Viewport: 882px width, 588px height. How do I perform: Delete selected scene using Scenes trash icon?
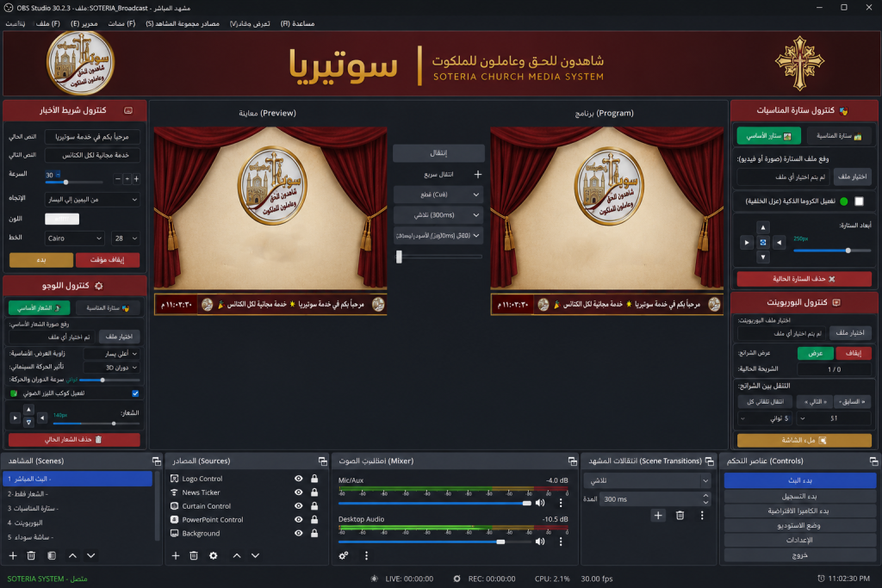pyautogui.click(x=31, y=555)
